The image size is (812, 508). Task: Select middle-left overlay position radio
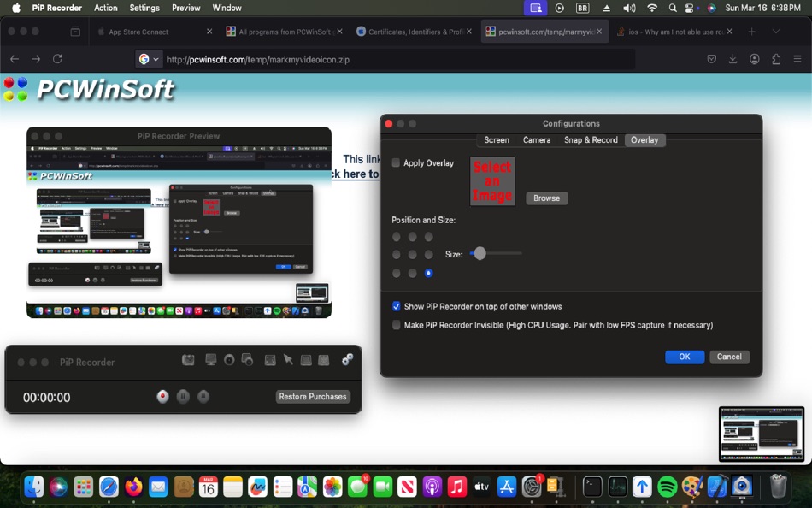pyautogui.click(x=396, y=255)
